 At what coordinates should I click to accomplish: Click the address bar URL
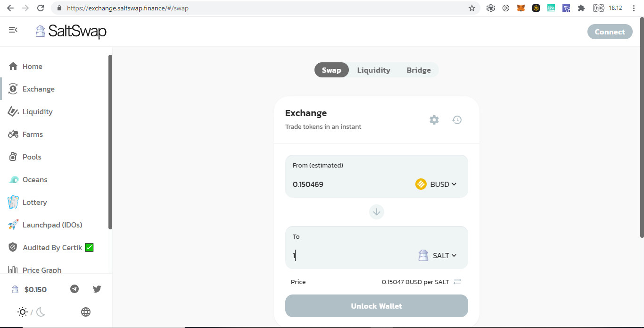click(x=128, y=8)
